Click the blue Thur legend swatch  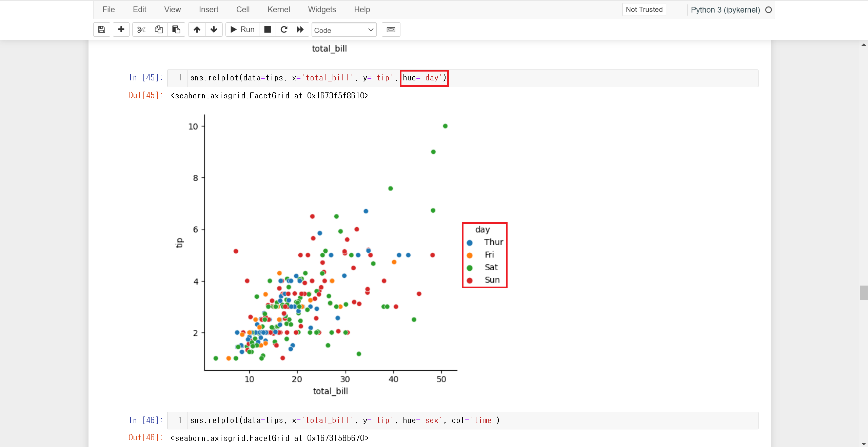470,243
